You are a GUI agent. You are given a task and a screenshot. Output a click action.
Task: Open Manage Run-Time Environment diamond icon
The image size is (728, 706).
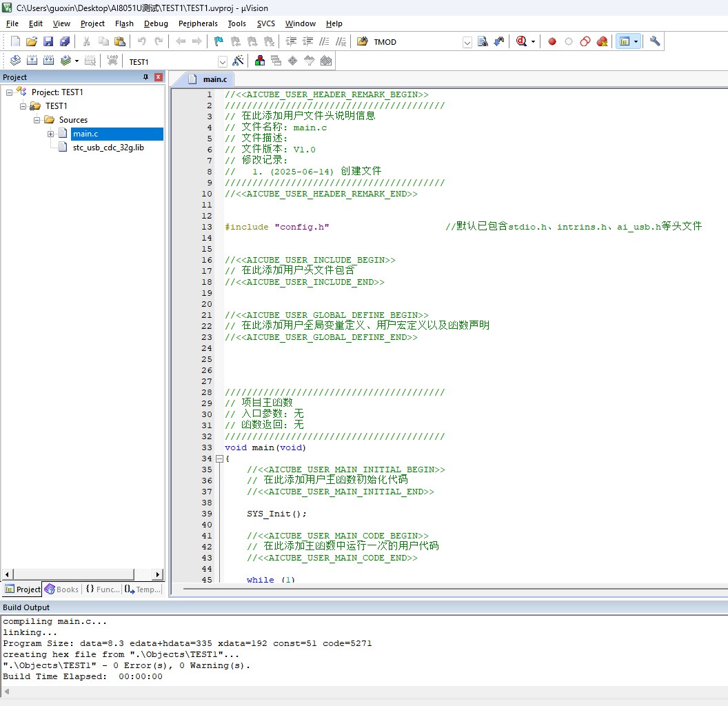point(292,61)
